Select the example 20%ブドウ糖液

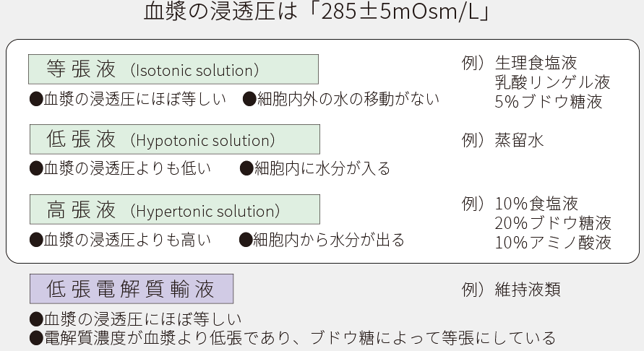(553, 222)
